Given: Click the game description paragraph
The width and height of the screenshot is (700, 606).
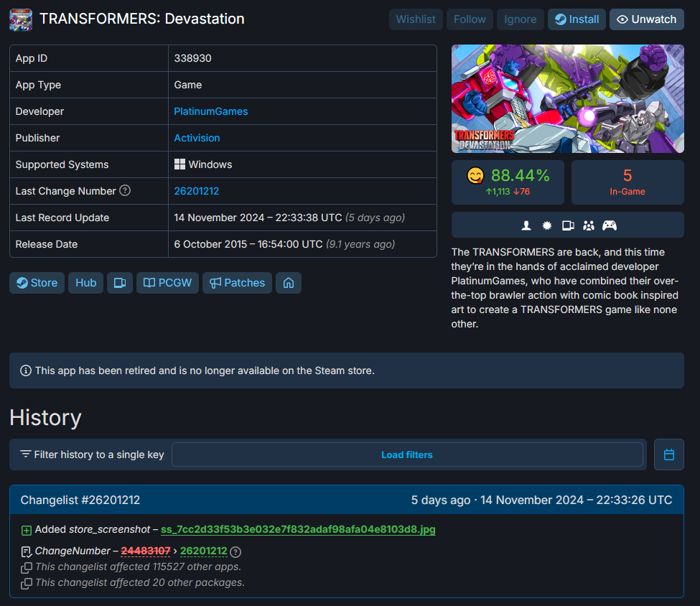Looking at the screenshot, I should coord(565,288).
